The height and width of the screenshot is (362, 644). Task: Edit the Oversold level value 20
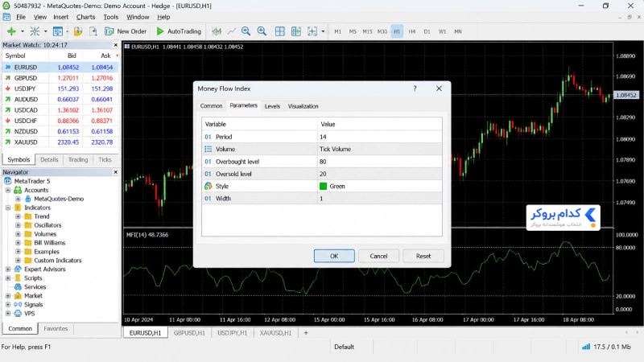tap(380, 174)
